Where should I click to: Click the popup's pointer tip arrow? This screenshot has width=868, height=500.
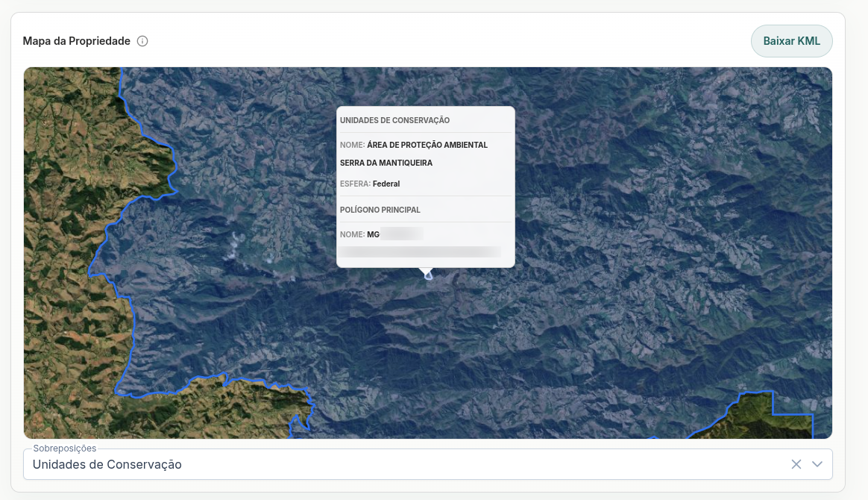pos(426,271)
